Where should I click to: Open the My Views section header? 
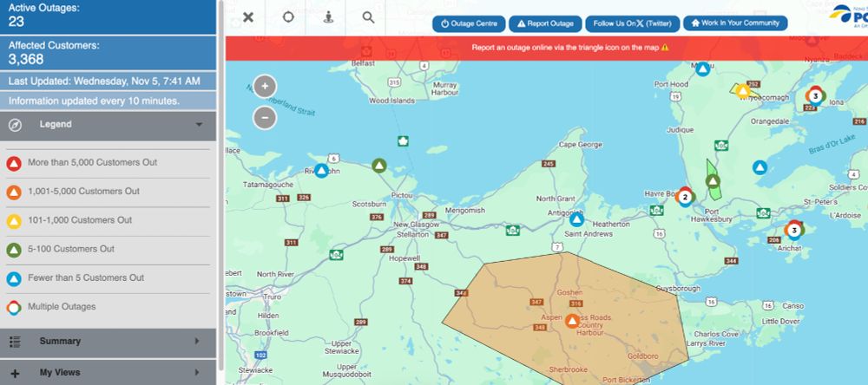(x=108, y=372)
